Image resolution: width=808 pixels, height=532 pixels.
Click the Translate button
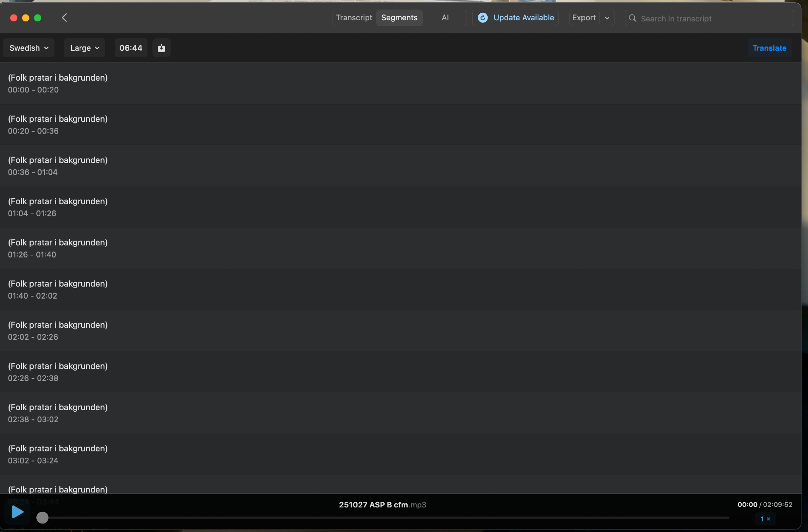pos(769,48)
